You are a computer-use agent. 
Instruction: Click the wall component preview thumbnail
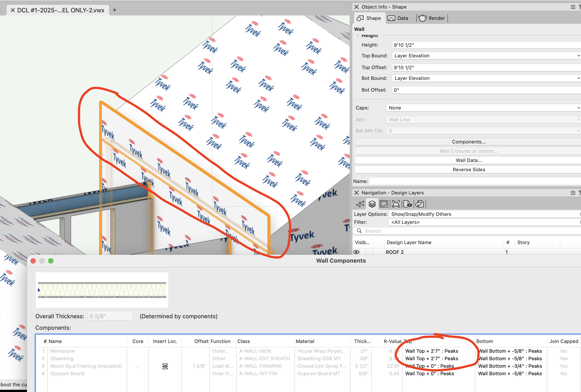[102, 290]
